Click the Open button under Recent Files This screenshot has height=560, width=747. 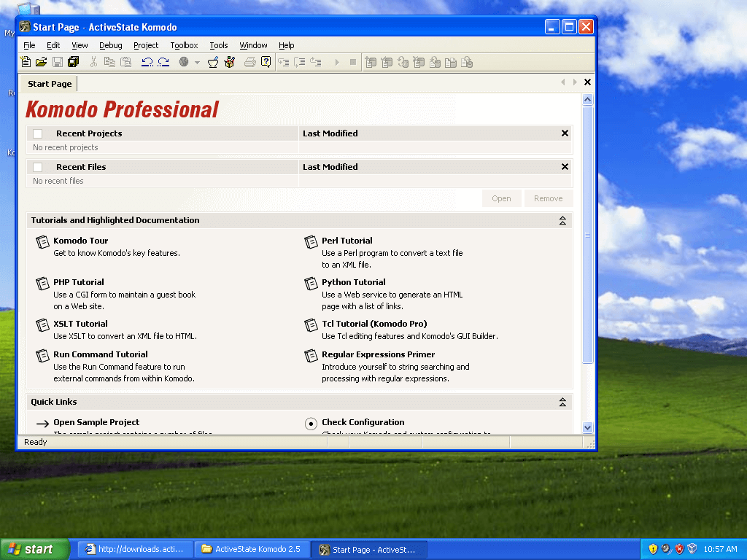tap(501, 198)
